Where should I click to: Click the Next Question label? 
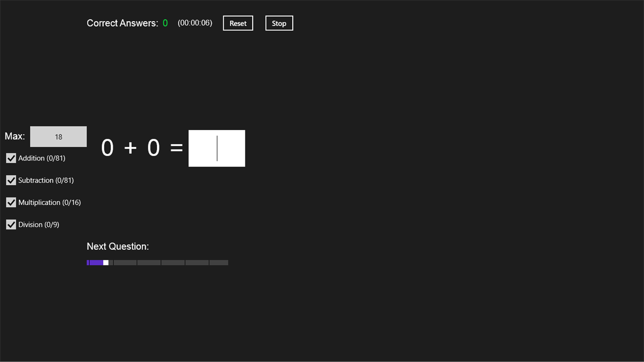117,246
